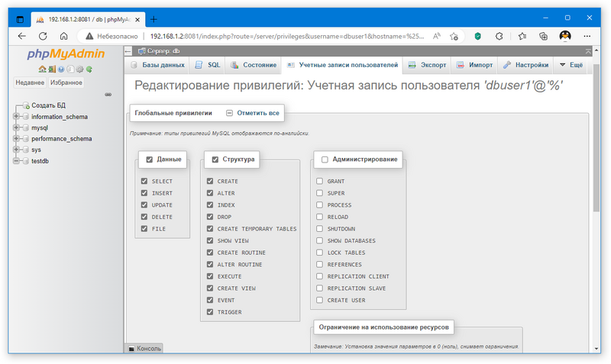
Task: Open browser settings and more menu
Action: (587, 36)
